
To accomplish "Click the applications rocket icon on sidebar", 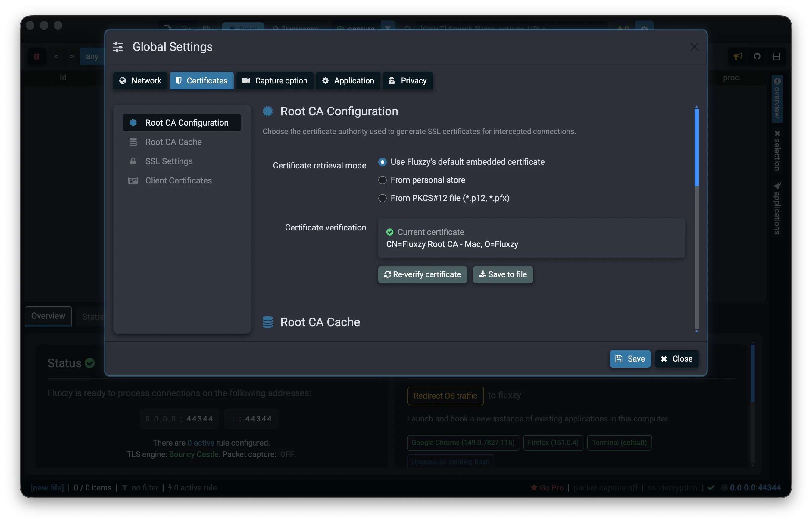I will pyautogui.click(x=777, y=185).
